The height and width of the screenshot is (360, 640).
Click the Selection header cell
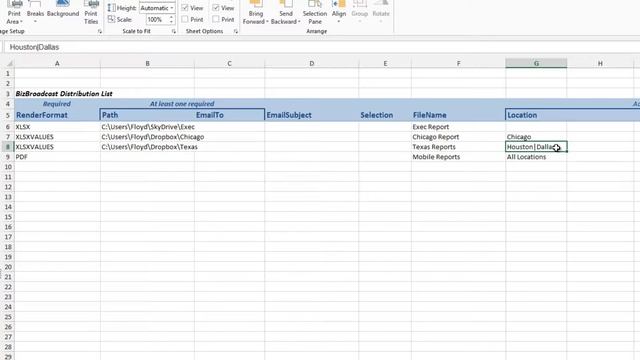(385, 115)
